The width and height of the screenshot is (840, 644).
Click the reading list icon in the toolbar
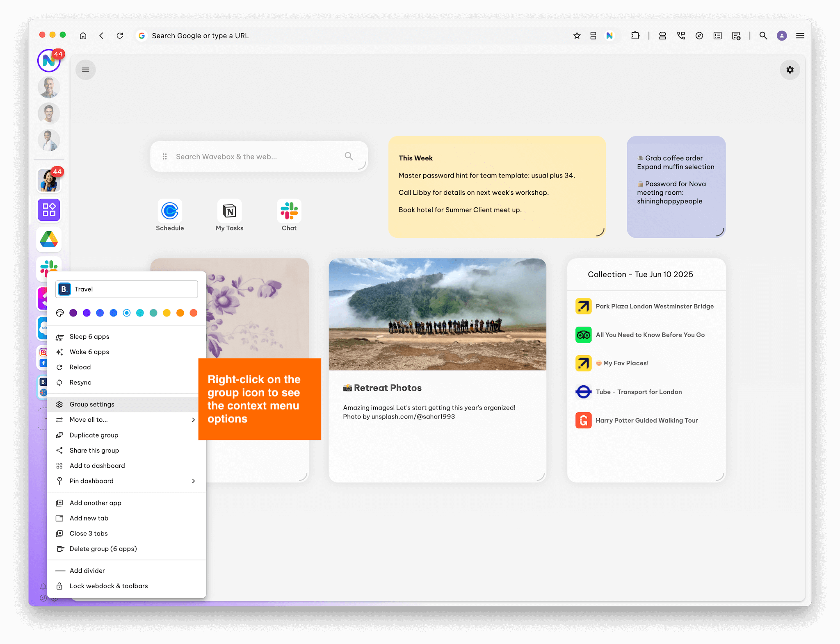click(x=717, y=36)
